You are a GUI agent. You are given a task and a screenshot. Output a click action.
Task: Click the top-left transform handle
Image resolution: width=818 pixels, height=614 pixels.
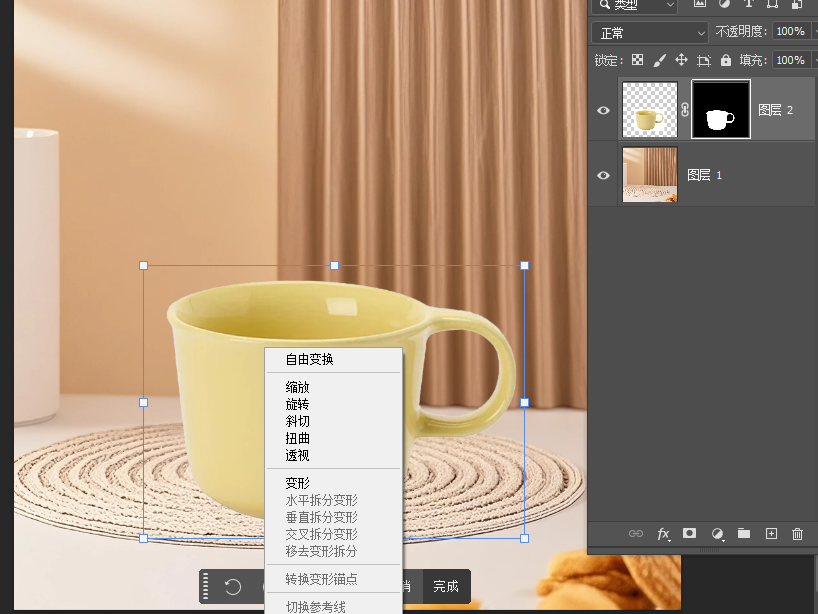pos(143,266)
